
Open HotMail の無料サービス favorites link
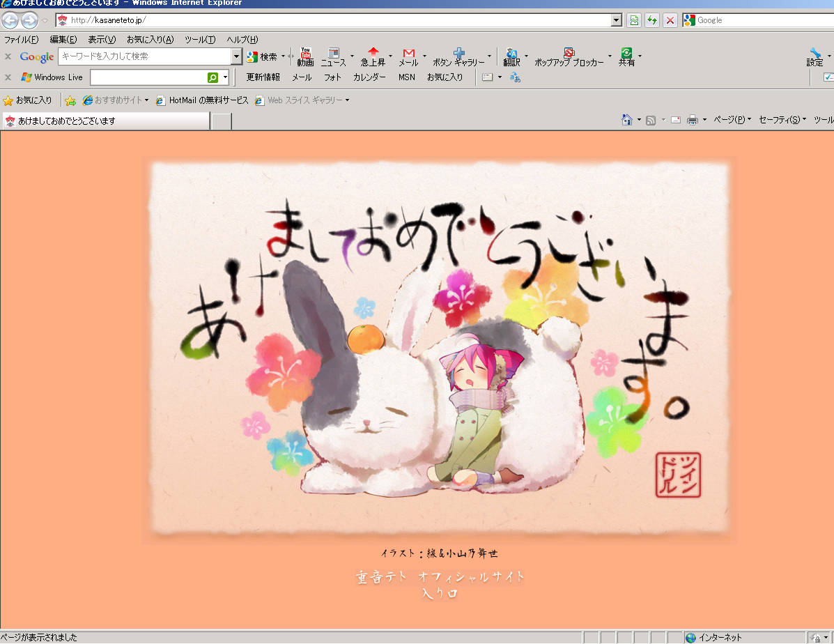click(x=202, y=100)
